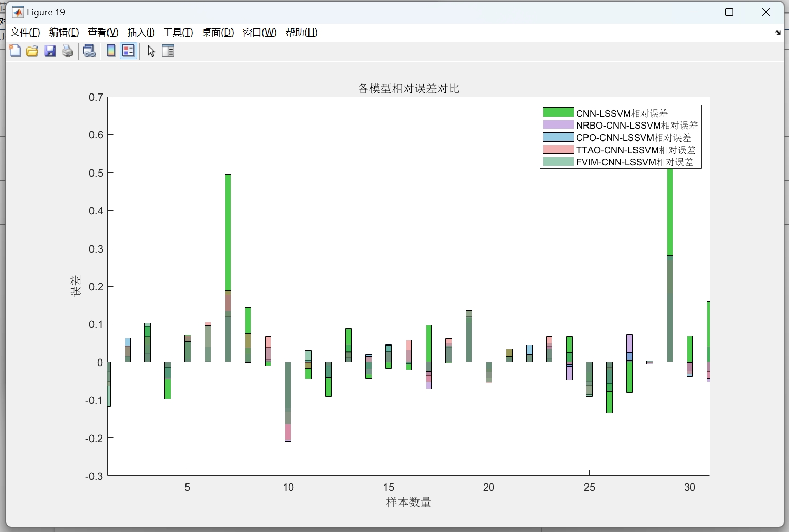The image size is (789, 532).
Task: Open the 插入(Insert) menu
Action: [x=141, y=32]
